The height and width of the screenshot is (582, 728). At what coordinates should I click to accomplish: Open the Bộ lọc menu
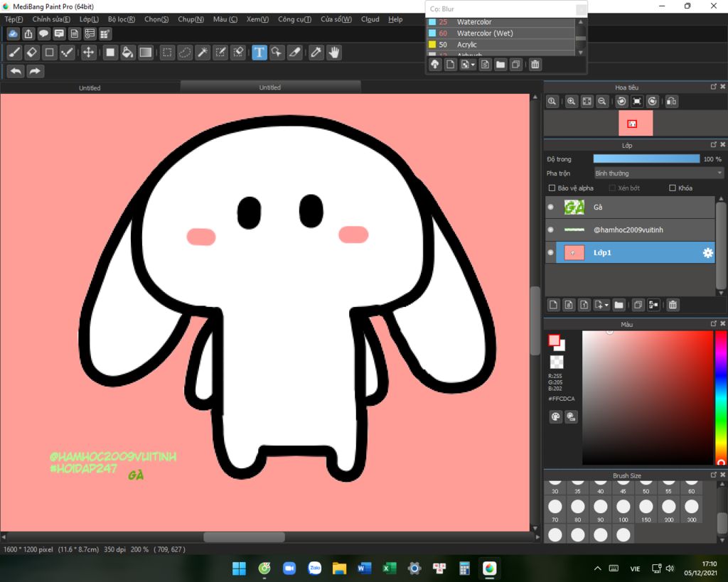pos(122,19)
